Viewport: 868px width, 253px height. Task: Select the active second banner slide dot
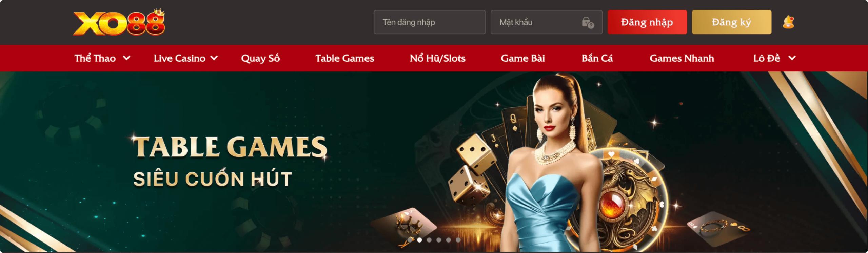coord(419,240)
